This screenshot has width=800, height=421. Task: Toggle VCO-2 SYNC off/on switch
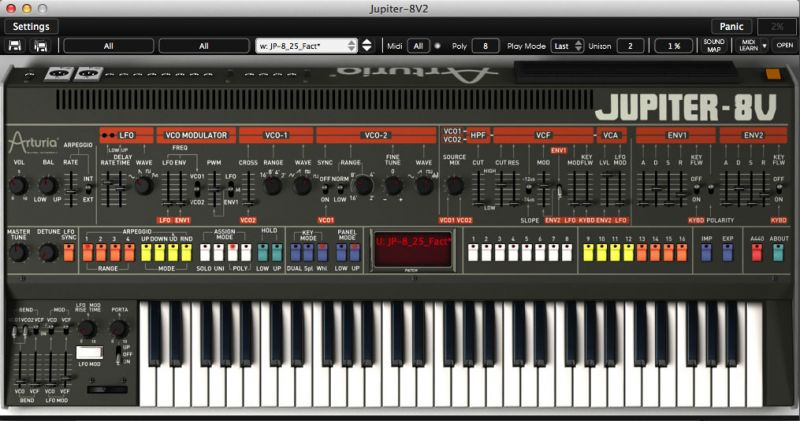point(325,189)
